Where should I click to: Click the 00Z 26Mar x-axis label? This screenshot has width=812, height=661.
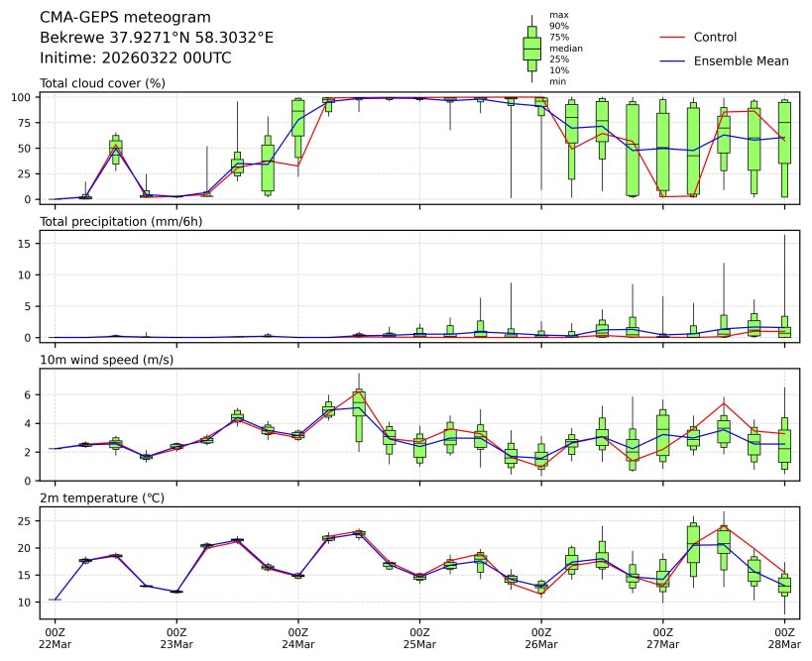(541, 637)
